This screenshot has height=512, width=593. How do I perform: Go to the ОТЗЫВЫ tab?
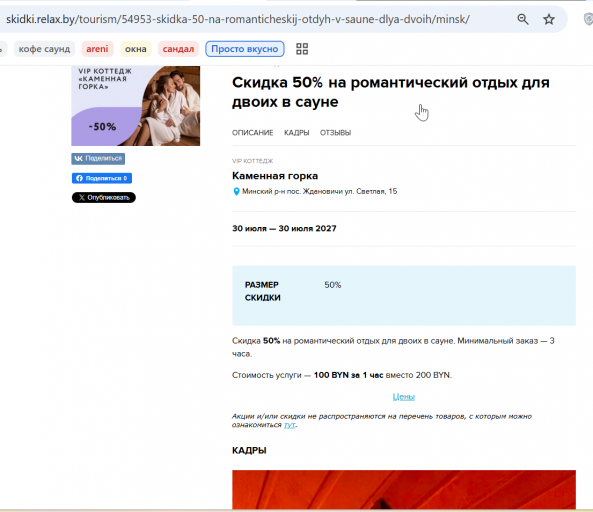335,133
